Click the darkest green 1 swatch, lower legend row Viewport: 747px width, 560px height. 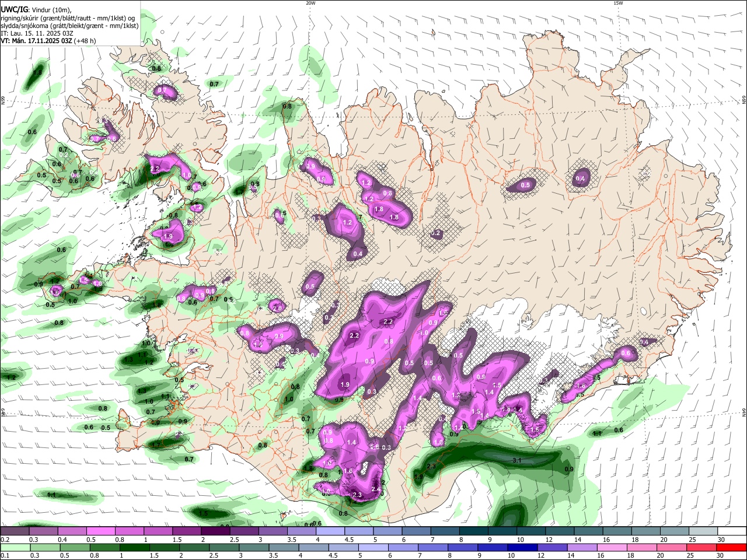click(x=135, y=547)
